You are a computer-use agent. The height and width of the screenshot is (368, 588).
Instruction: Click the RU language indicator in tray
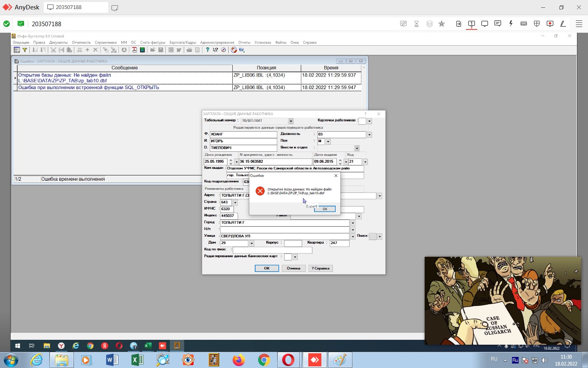494,359
